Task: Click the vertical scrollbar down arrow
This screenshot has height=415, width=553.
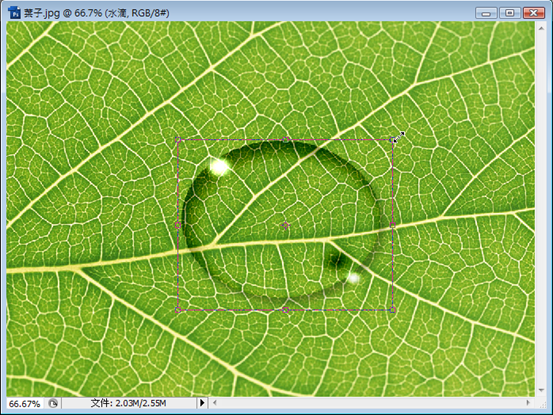Action: [541, 390]
